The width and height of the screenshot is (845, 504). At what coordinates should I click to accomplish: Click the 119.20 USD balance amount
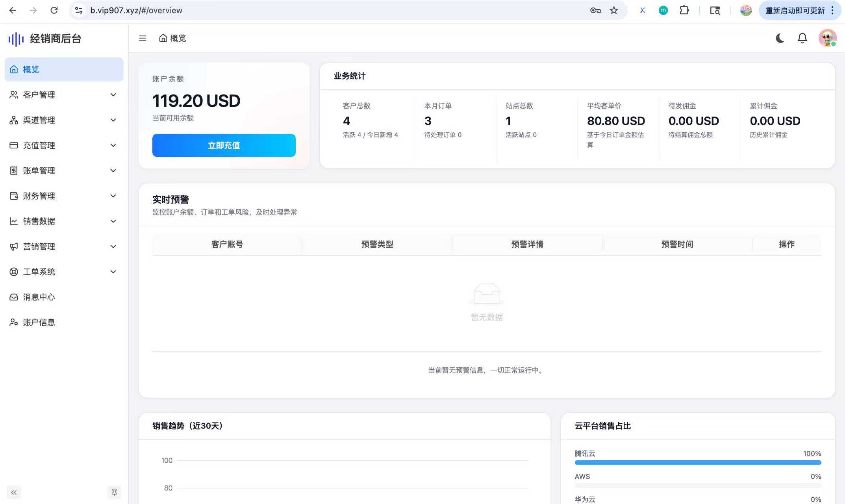click(196, 101)
